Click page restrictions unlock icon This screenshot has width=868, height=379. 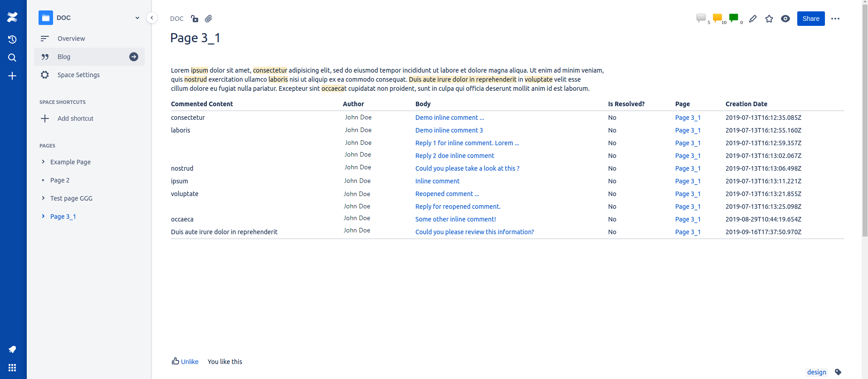195,19
